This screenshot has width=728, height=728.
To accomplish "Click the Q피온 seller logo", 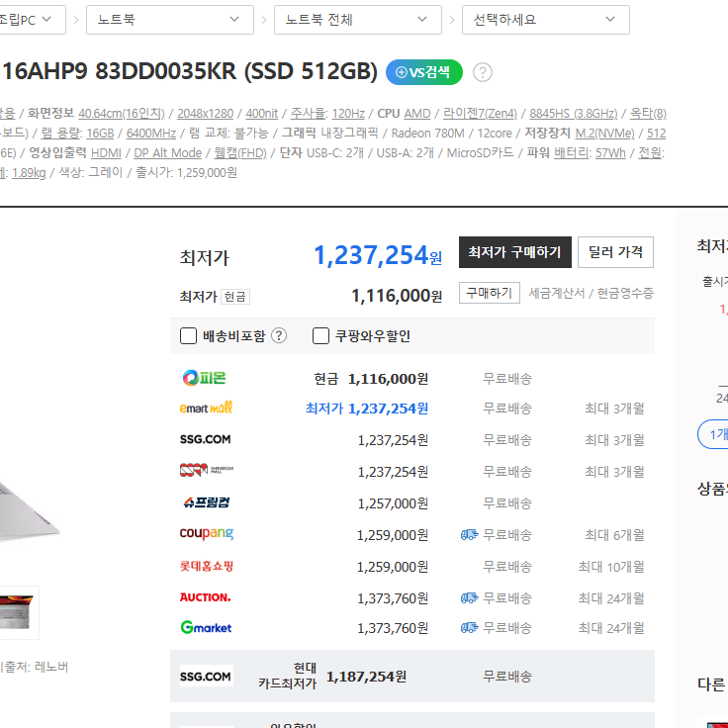I will (x=205, y=378).
